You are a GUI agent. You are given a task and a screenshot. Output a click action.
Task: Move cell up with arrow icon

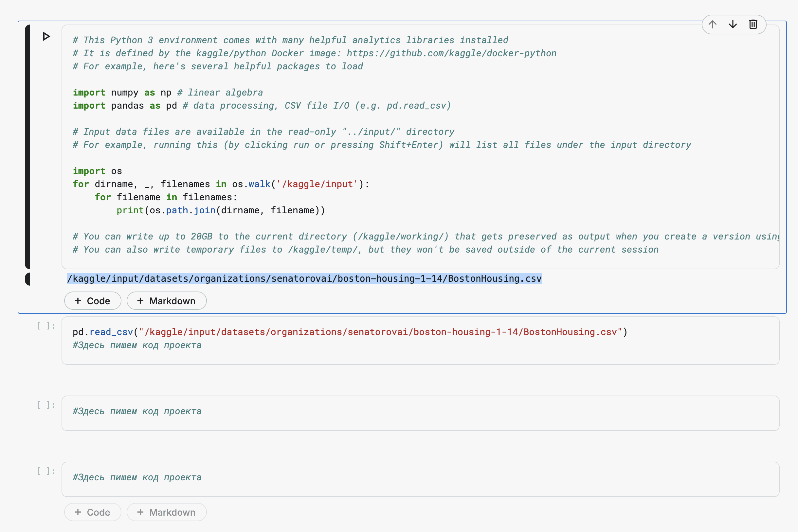(713, 25)
